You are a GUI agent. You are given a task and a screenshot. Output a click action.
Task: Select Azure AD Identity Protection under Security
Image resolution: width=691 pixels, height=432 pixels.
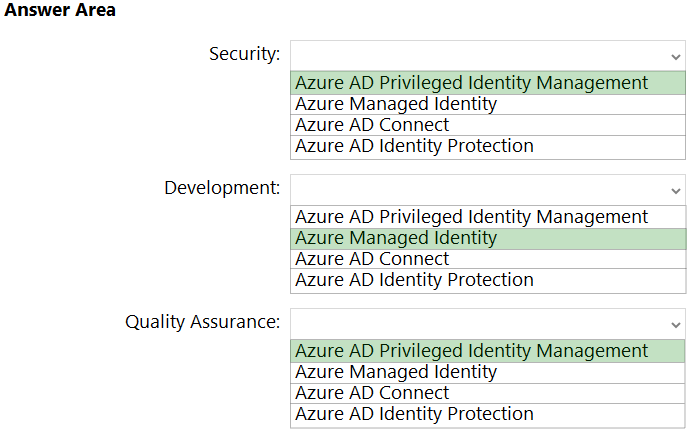click(x=414, y=146)
